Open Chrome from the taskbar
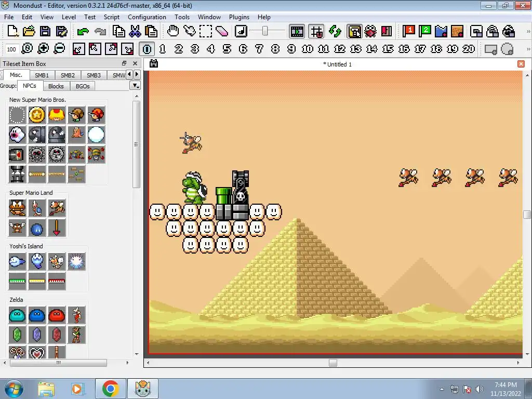The image size is (532, 399). (110, 389)
